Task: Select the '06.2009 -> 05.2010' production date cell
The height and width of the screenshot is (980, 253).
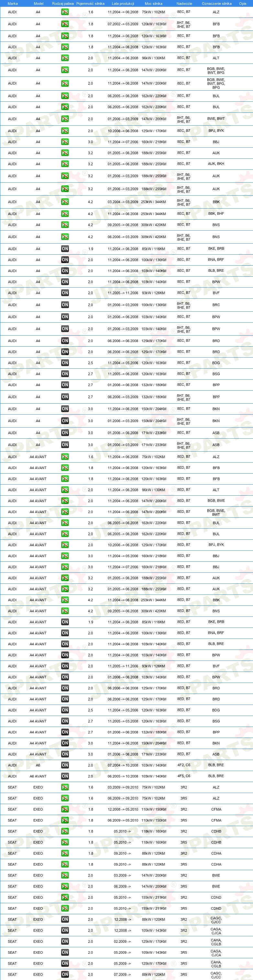Action: 123,821
